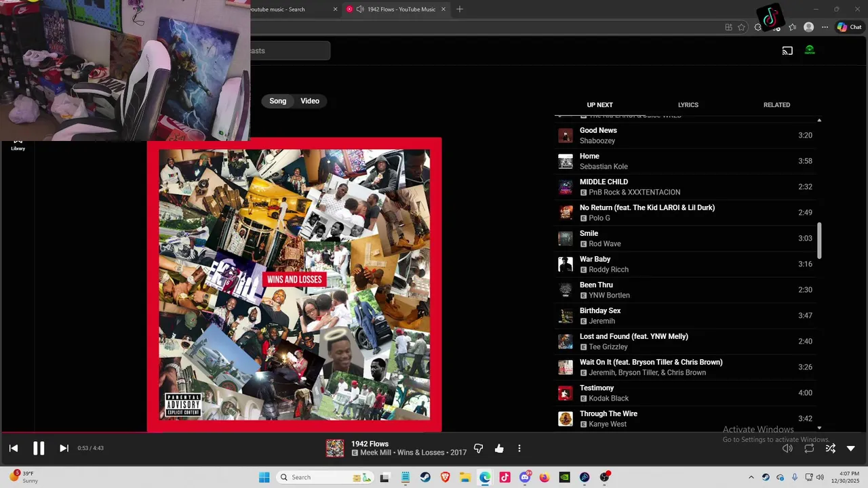The image size is (868, 488).
Task: Mute tab via speaker icon on tab
Action: [360, 9]
